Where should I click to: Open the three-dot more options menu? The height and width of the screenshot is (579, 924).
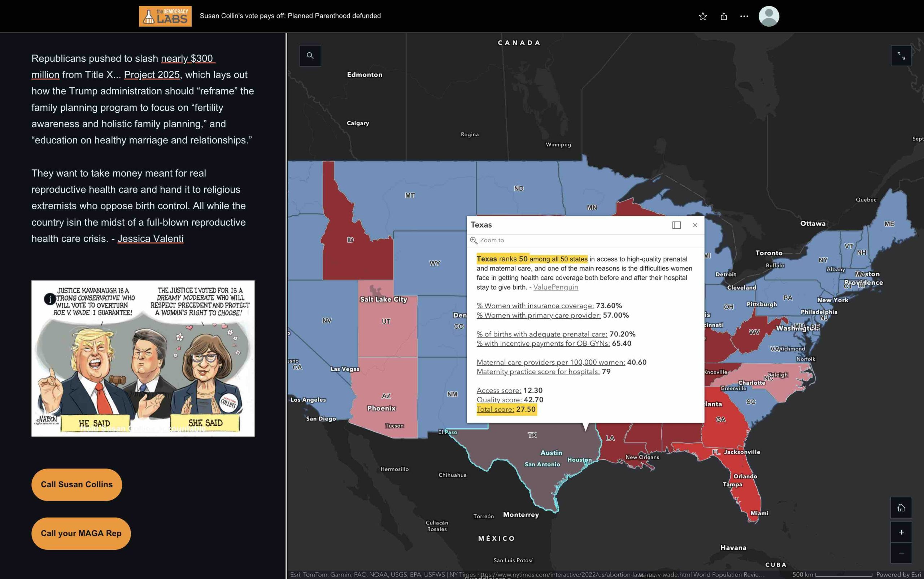coord(744,16)
